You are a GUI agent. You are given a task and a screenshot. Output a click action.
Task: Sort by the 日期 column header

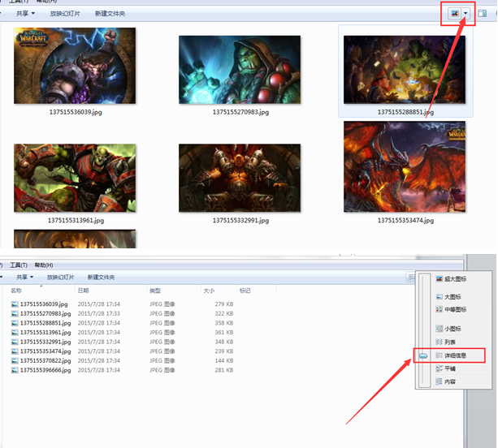83,291
